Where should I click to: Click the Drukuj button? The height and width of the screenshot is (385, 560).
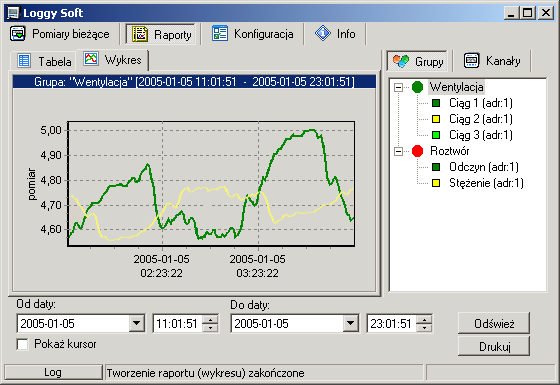pyautogui.click(x=494, y=346)
